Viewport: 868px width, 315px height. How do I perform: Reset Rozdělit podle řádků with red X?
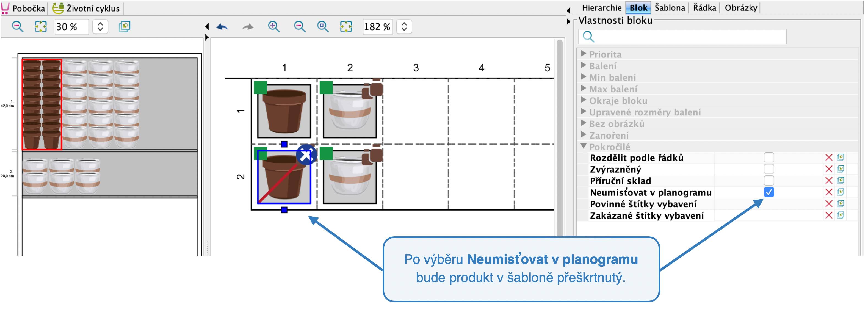click(x=829, y=157)
